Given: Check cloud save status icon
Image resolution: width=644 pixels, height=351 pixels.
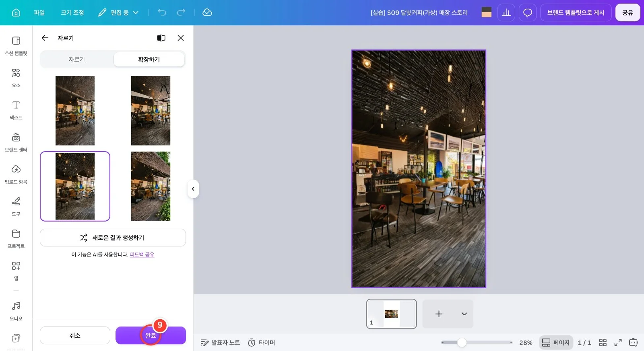Looking at the screenshot, I should [207, 12].
